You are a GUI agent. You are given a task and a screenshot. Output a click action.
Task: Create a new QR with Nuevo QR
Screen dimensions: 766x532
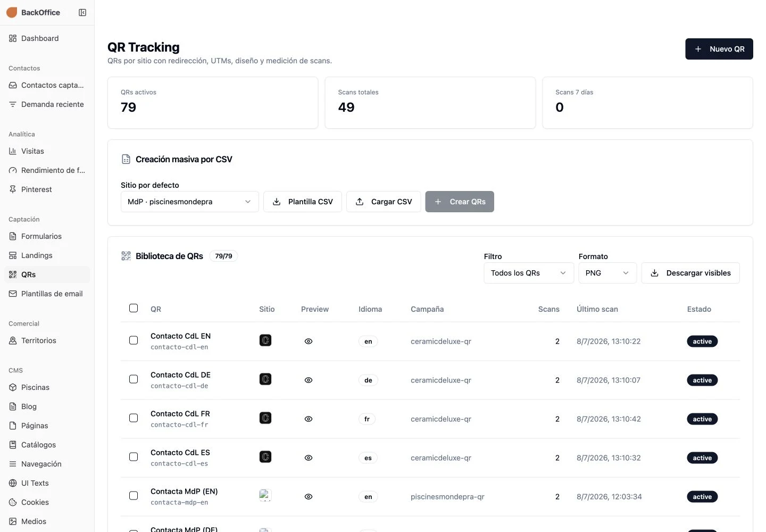point(719,49)
